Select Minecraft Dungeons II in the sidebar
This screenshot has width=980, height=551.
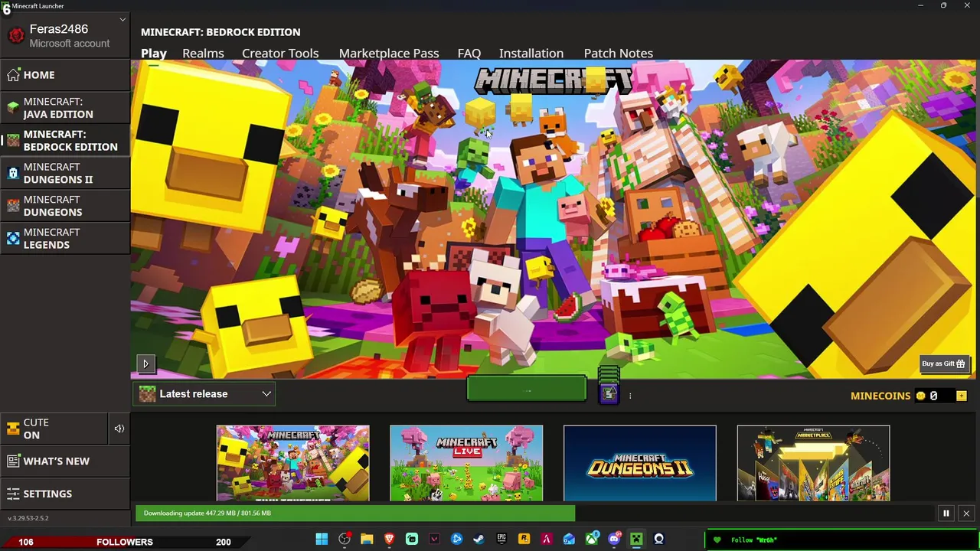[x=65, y=173]
